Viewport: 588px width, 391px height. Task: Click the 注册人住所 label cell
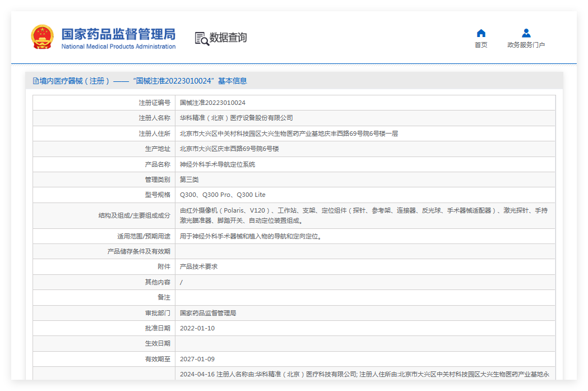104,134
